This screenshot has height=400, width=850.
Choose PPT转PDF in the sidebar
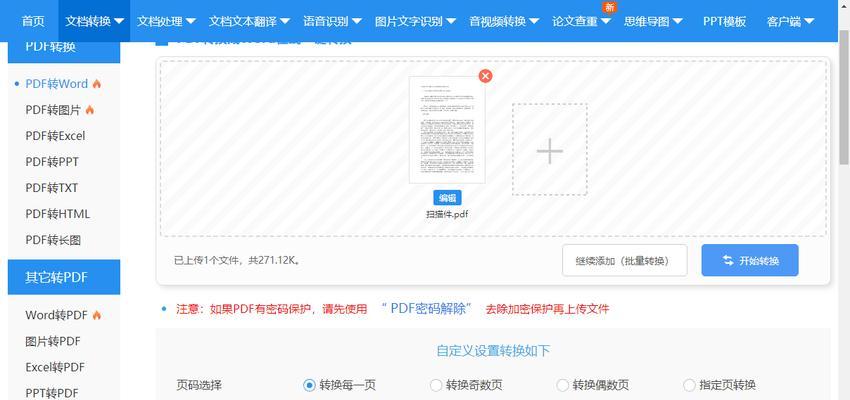[51, 393]
